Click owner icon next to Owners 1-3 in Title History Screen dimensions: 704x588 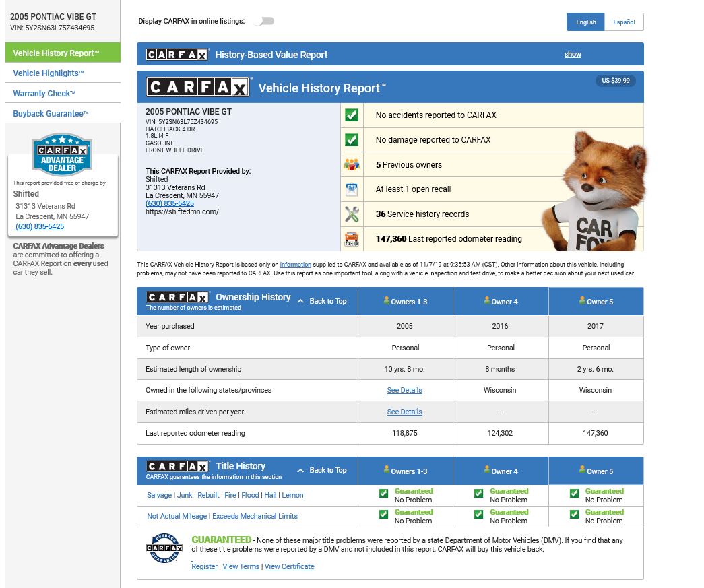pos(386,470)
